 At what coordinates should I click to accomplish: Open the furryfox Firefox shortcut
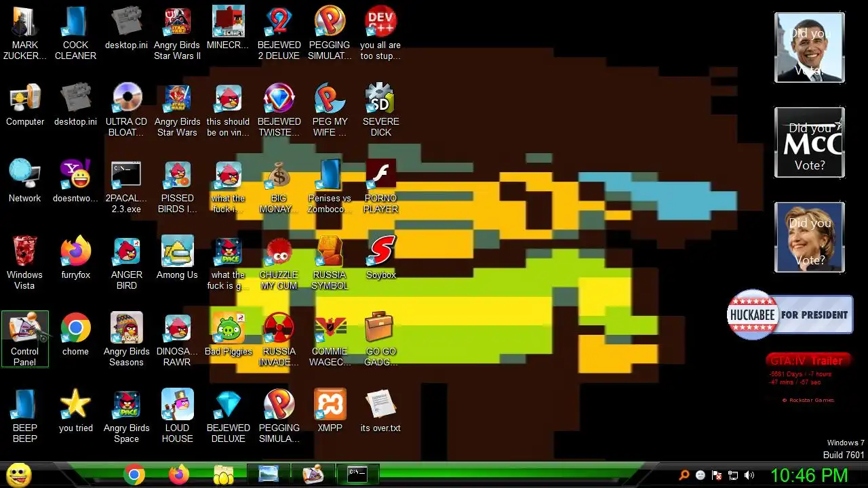click(x=75, y=258)
